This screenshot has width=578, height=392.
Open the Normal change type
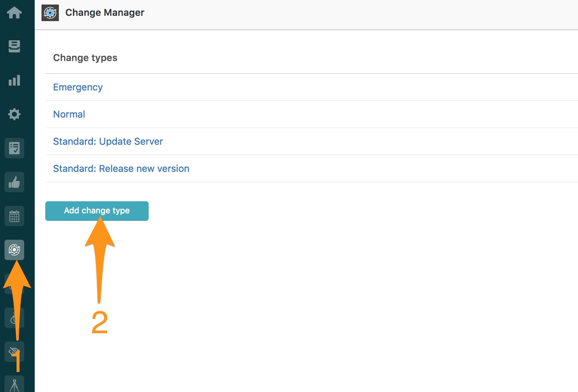click(x=69, y=114)
